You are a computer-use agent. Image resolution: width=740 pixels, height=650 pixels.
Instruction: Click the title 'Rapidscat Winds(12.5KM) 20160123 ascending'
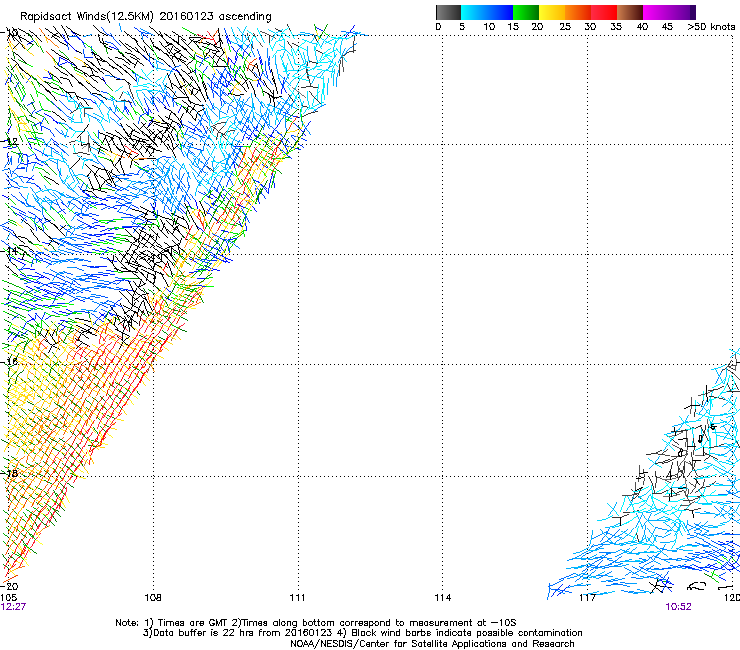pyautogui.click(x=146, y=16)
